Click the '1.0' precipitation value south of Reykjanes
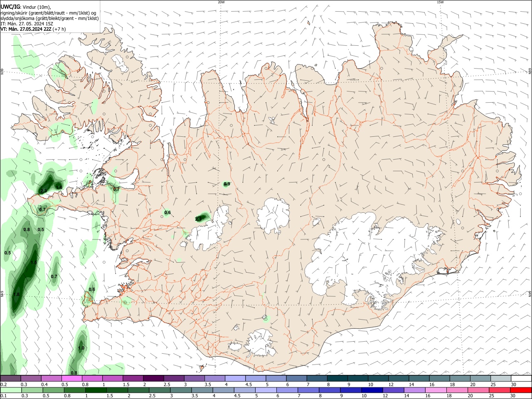The image size is (532, 399). (81, 348)
